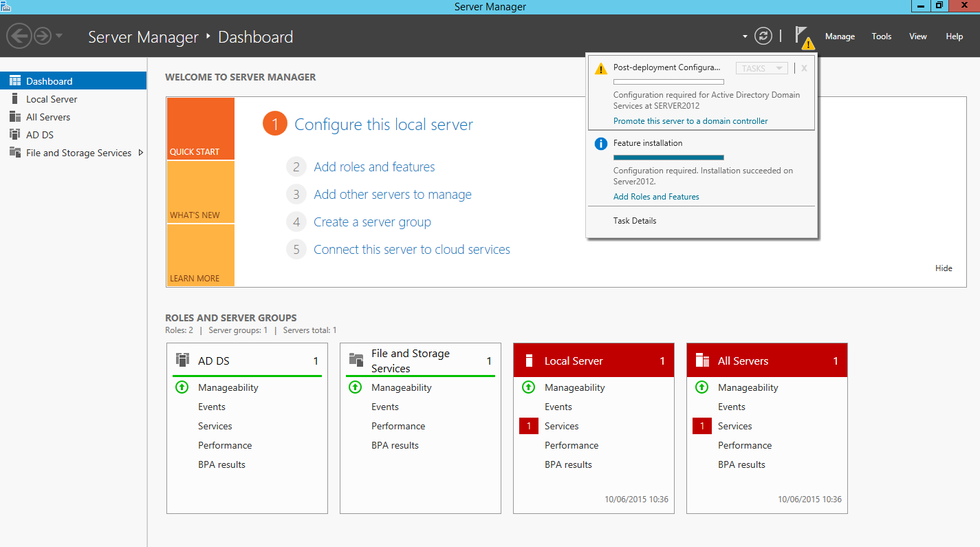Click the AD DS tile icon
980x547 pixels.
coord(182,360)
